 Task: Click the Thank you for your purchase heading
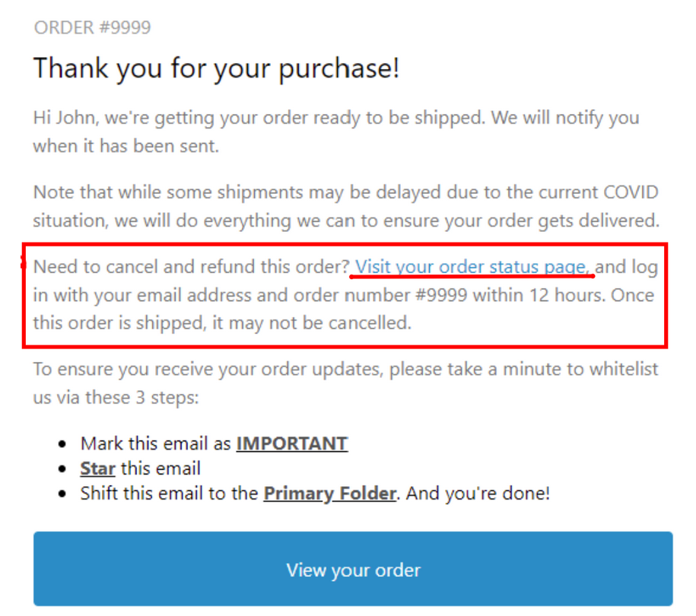(217, 68)
